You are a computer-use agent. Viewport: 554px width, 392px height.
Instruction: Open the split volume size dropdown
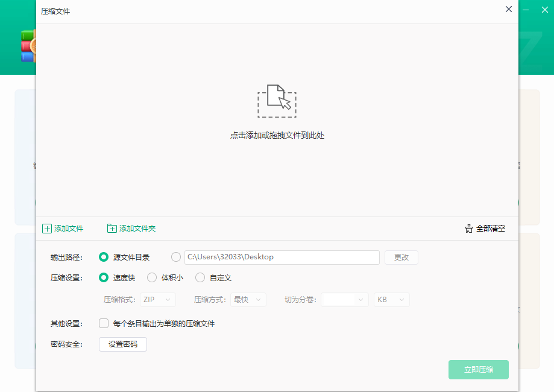coord(344,300)
